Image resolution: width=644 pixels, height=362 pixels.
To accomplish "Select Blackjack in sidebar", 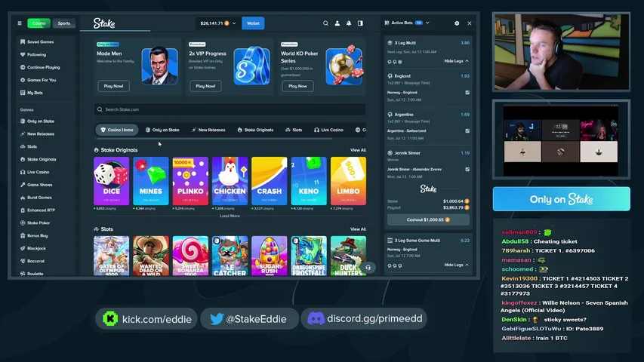I will (33, 248).
